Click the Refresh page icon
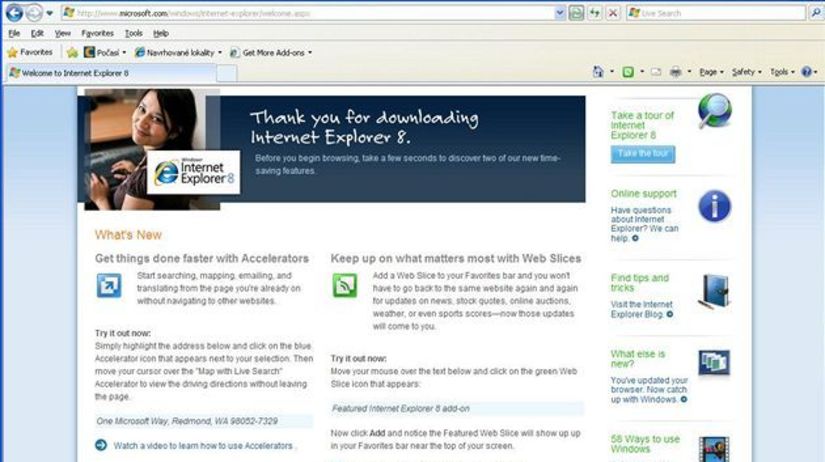Image resolution: width=825 pixels, height=462 pixels. [595, 13]
